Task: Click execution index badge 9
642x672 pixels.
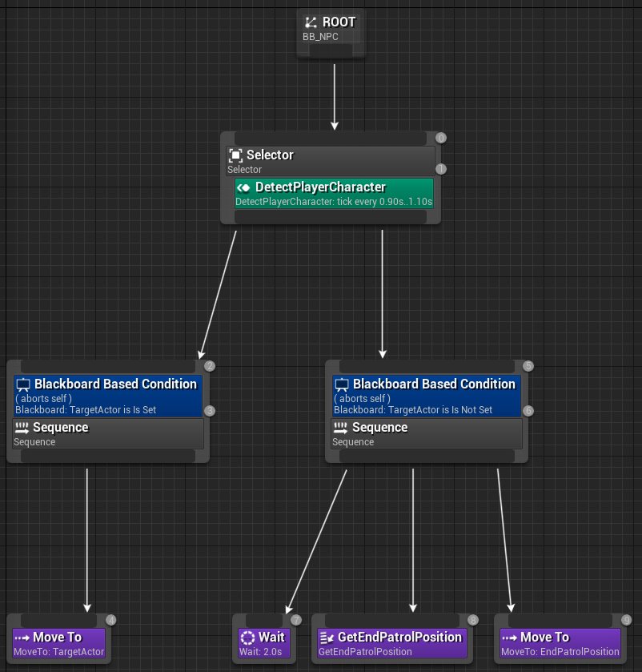Action: click(626, 620)
